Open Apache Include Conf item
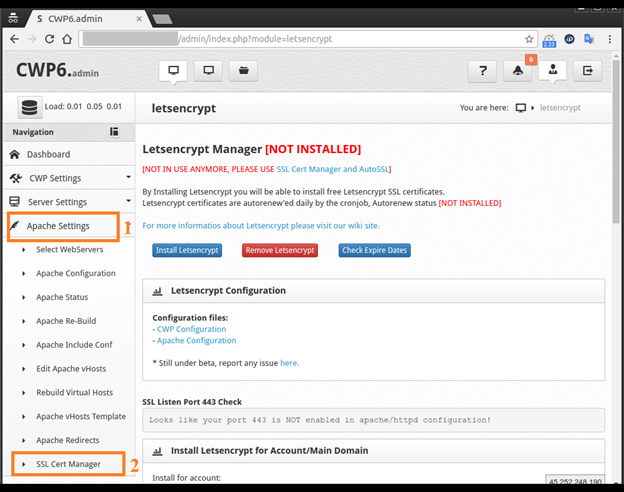Screen dimensions: 624x492 click(x=74, y=345)
